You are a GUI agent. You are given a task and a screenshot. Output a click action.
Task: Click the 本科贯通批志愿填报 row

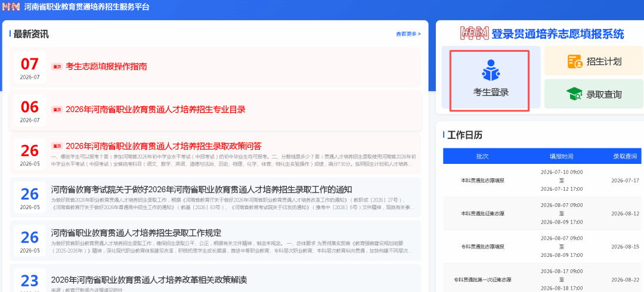[542, 181]
